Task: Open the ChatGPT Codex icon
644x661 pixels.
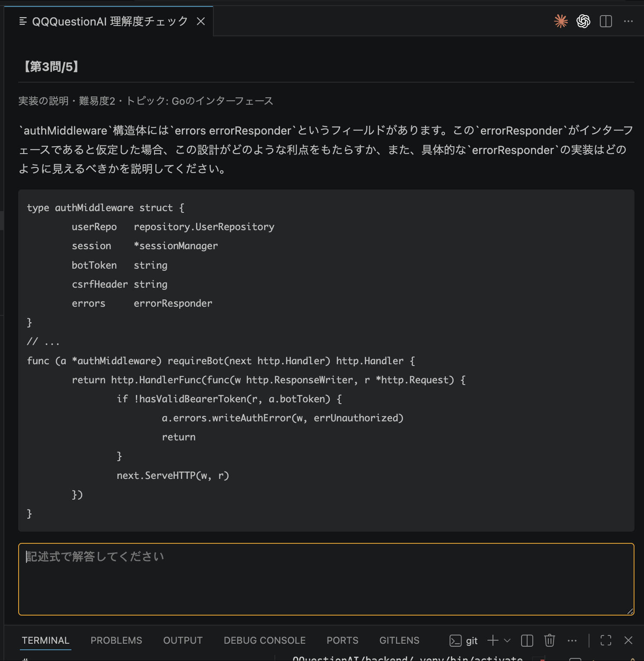Action: pos(583,21)
